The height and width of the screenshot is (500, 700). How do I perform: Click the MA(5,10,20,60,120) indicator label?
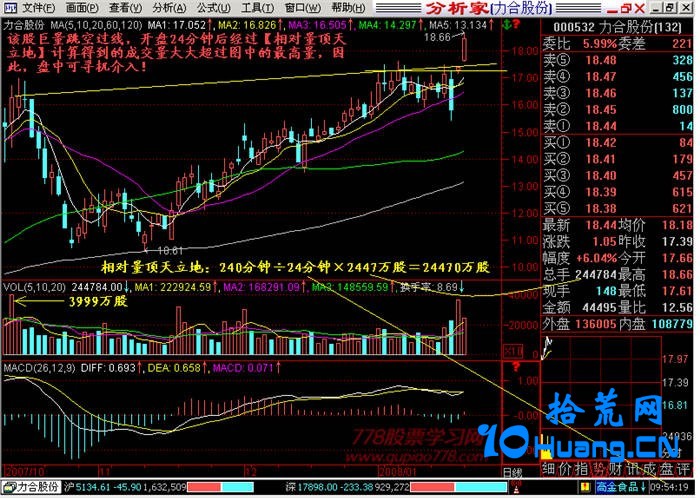pos(97,25)
